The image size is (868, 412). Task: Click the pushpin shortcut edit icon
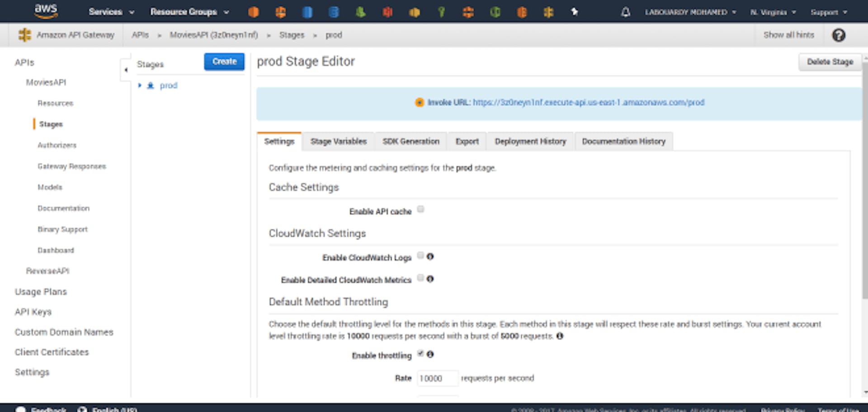[x=575, y=12]
